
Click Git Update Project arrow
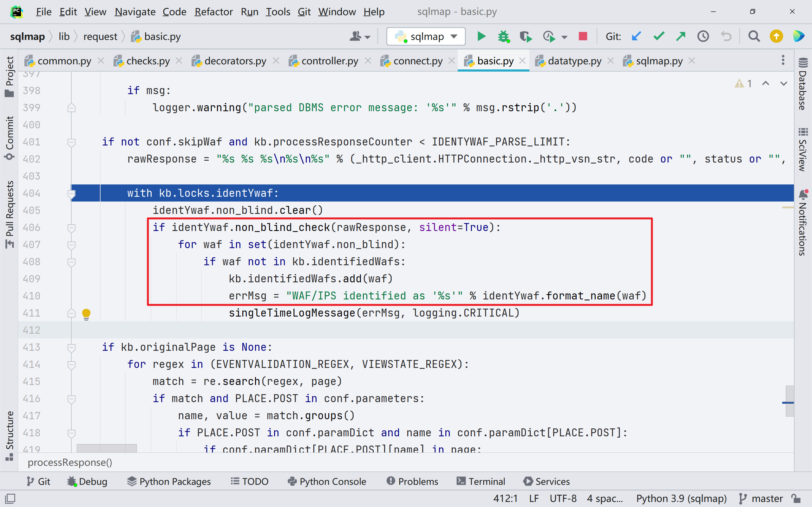coord(636,36)
